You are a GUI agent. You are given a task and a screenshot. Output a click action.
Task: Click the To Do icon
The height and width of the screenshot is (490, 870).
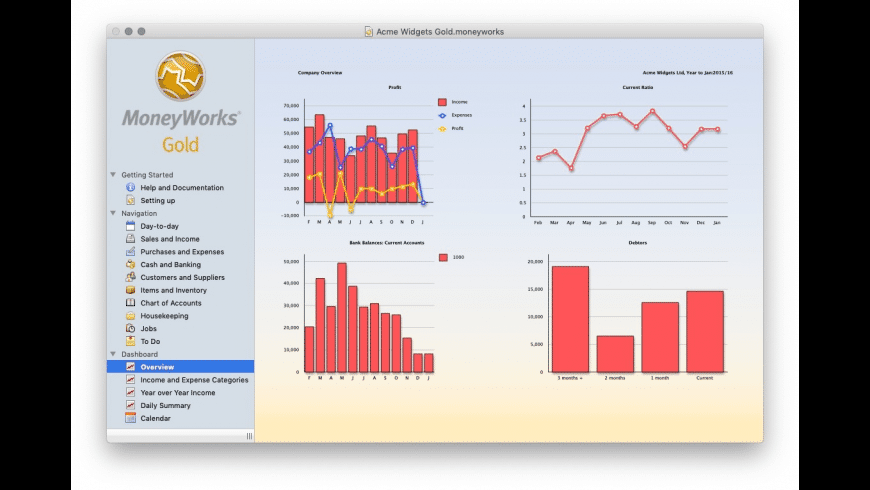[x=130, y=341]
